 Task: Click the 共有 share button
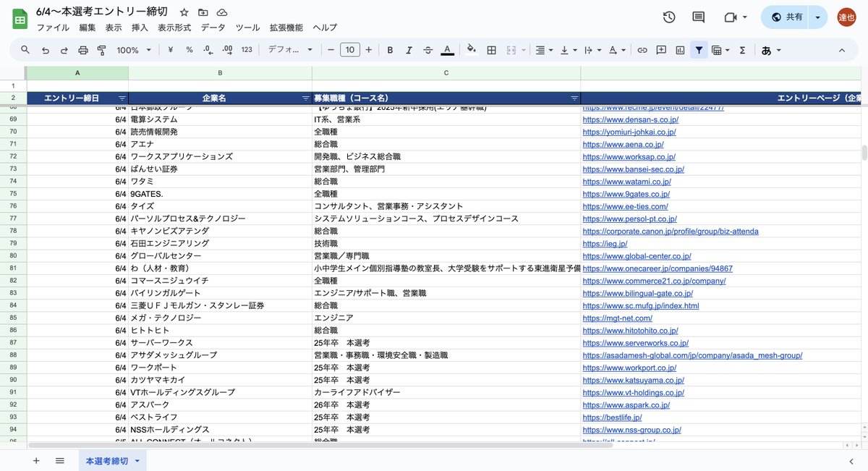pyautogui.click(x=791, y=16)
